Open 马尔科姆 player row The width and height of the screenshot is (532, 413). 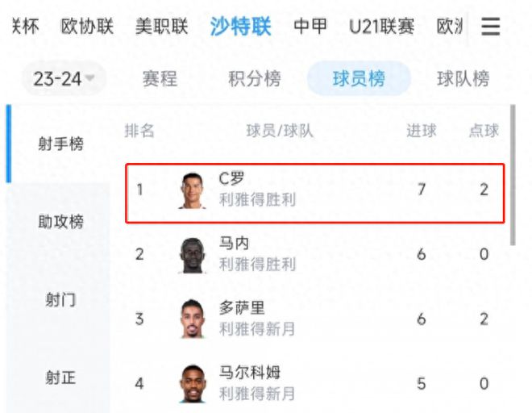point(314,383)
